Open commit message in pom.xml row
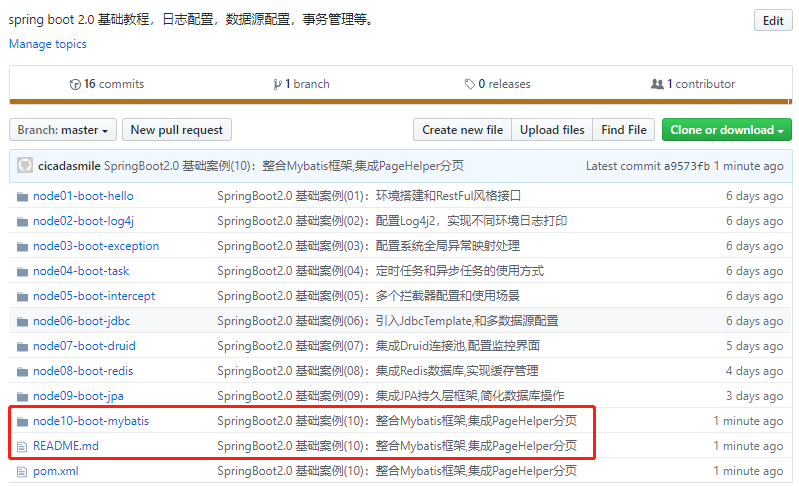This screenshot has width=799, height=487. (x=397, y=471)
